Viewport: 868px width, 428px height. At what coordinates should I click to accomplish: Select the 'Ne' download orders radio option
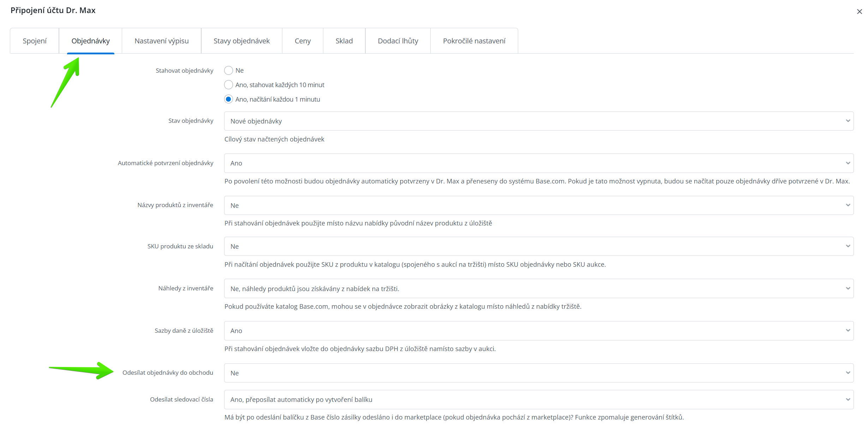228,71
